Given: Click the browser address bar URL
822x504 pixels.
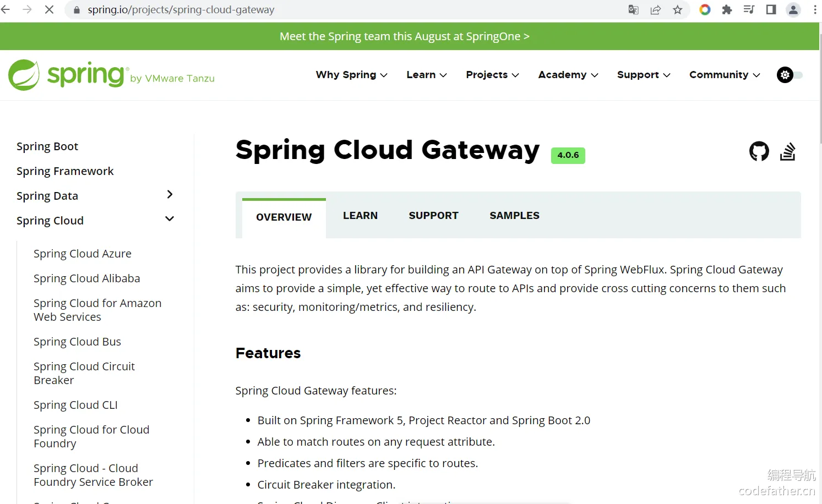Looking at the screenshot, I should (x=181, y=10).
